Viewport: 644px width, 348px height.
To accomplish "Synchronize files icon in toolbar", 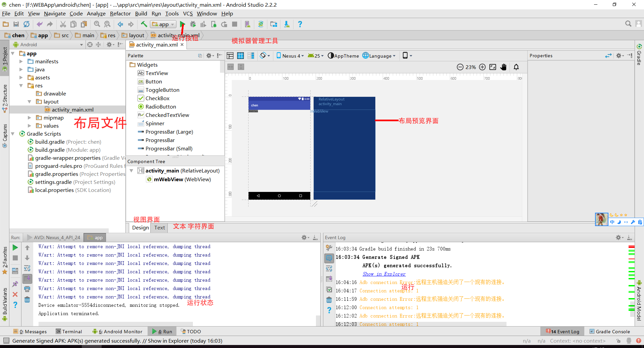I will coord(26,24).
